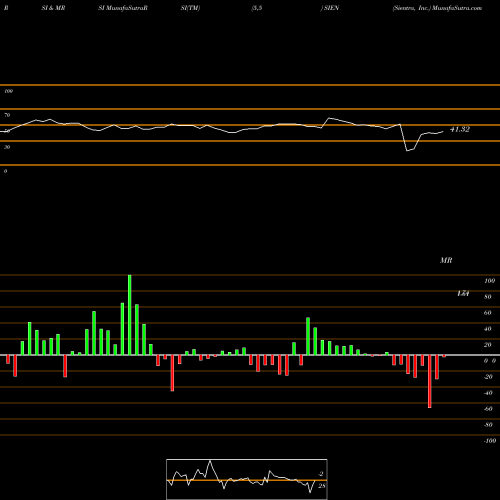Click the -2 label inside mini chart
This screenshot has height=500, width=500.
point(321,474)
